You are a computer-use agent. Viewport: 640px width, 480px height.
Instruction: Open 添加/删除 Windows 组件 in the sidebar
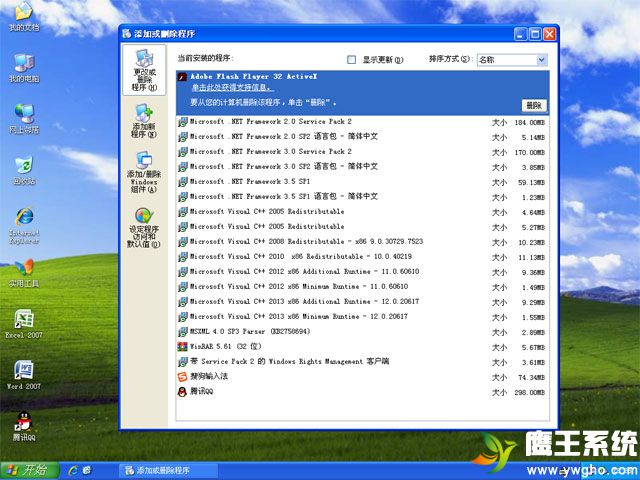(144, 172)
